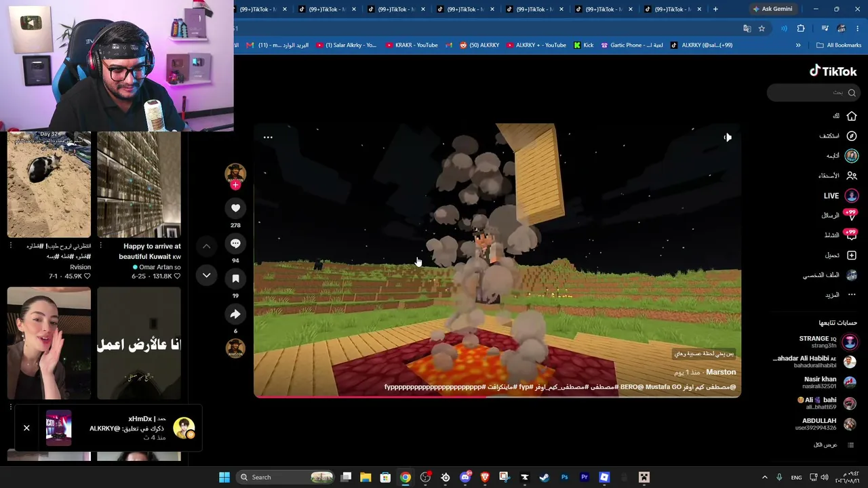The image size is (868, 488).
Task: Go to the next video with the down arrow
Action: coord(207,274)
